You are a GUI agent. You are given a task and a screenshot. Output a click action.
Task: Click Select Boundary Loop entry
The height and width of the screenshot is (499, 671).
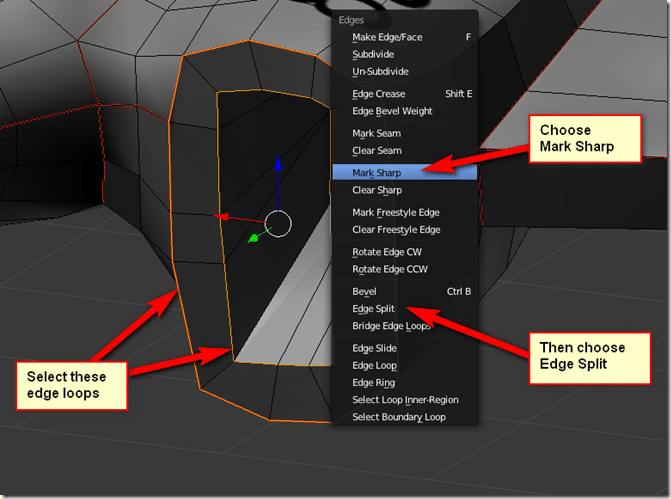(405, 416)
